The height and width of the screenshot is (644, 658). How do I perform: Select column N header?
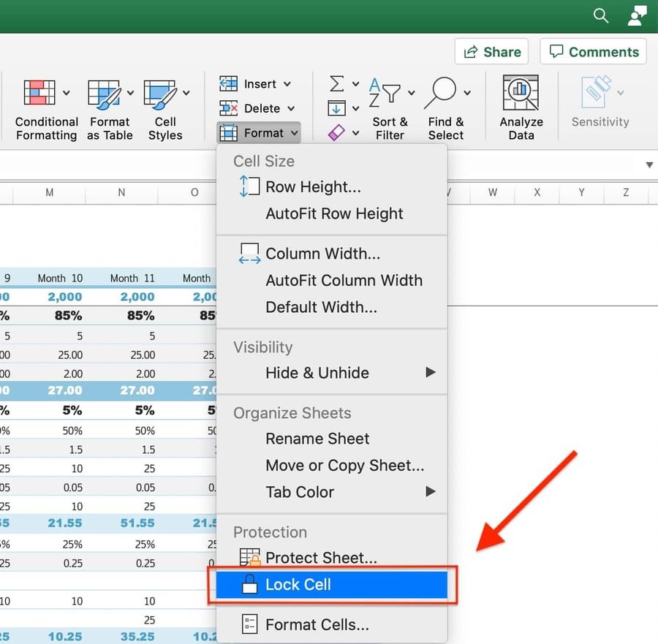(x=121, y=192)
